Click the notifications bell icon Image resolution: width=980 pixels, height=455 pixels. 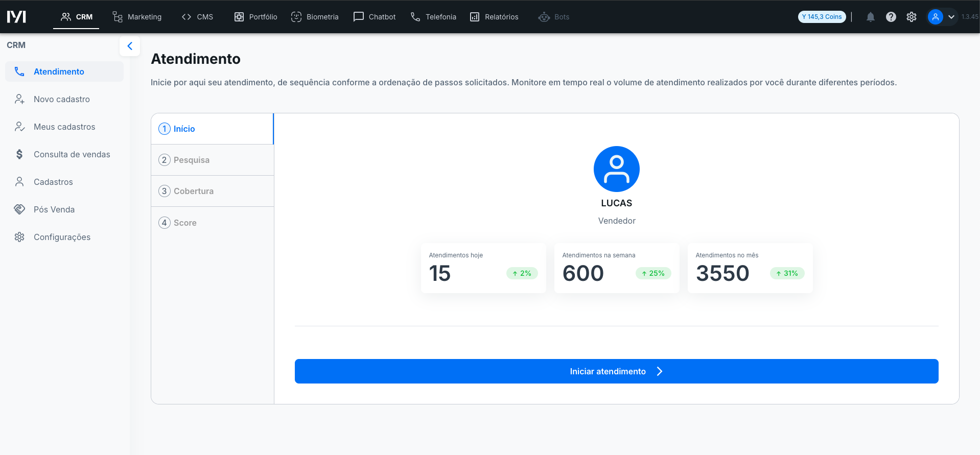coord(870,17)
